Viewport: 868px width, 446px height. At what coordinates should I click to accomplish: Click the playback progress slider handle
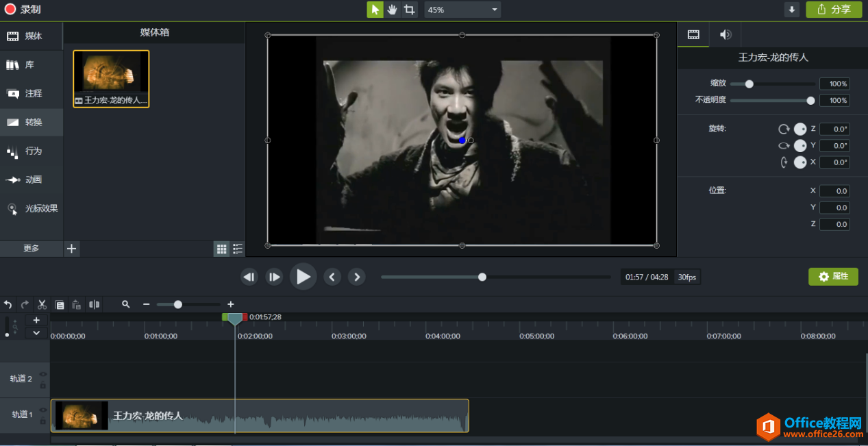(482, 277)
